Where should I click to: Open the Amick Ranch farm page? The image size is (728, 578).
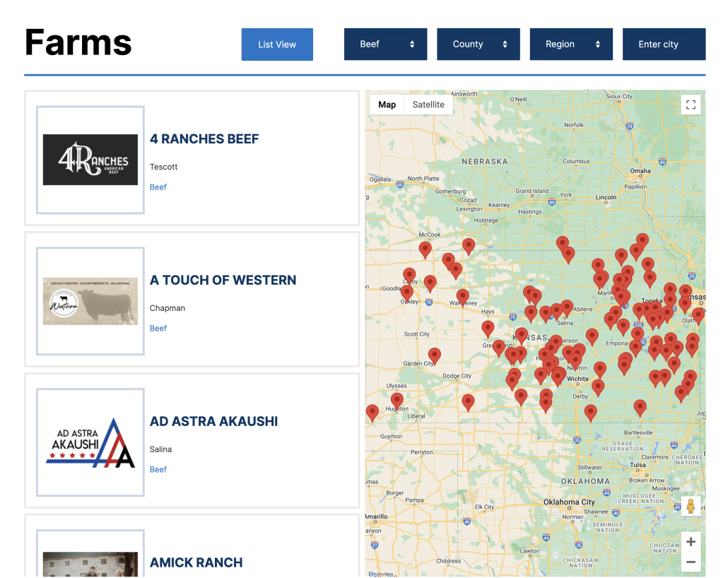(196, 562)
